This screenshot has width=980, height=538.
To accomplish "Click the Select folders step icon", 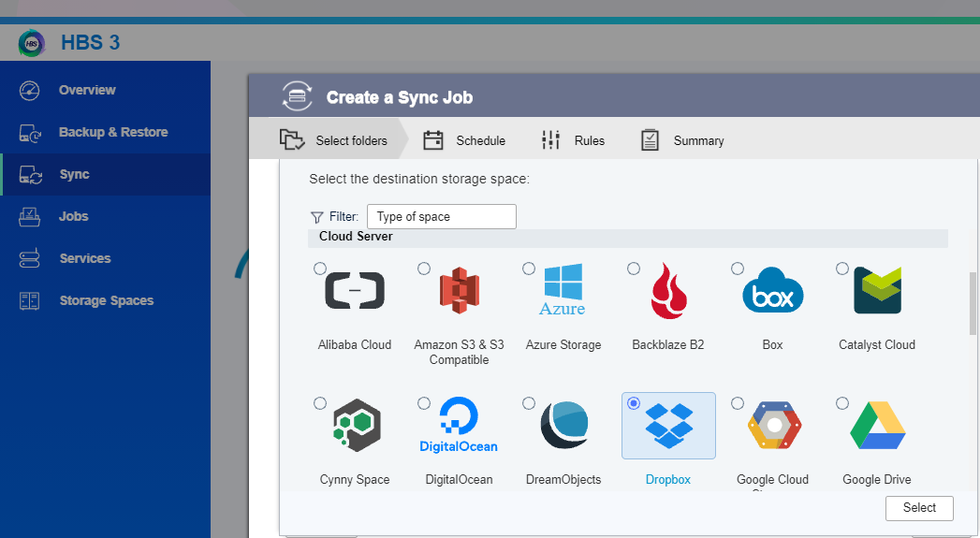I will coord(292,139).
